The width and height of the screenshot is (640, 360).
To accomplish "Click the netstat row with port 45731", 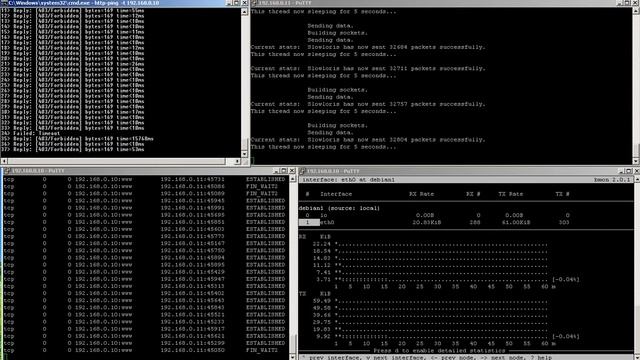I will point(144,179).
